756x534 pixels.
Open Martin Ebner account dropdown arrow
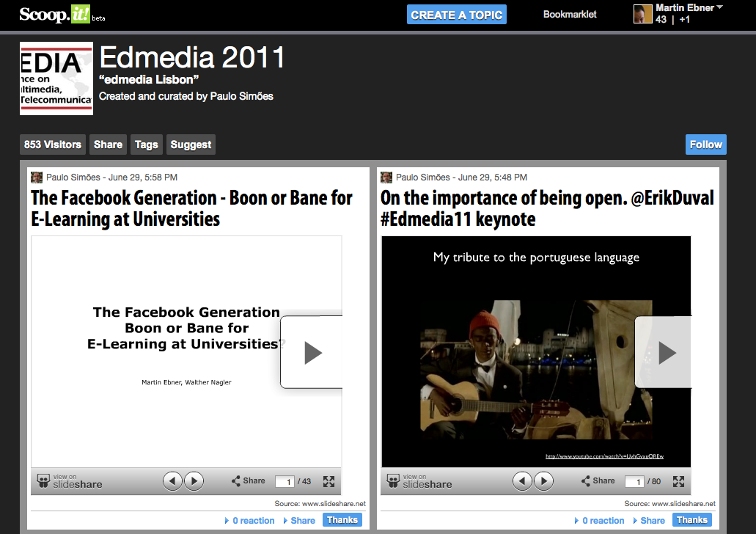coord(719,7)
